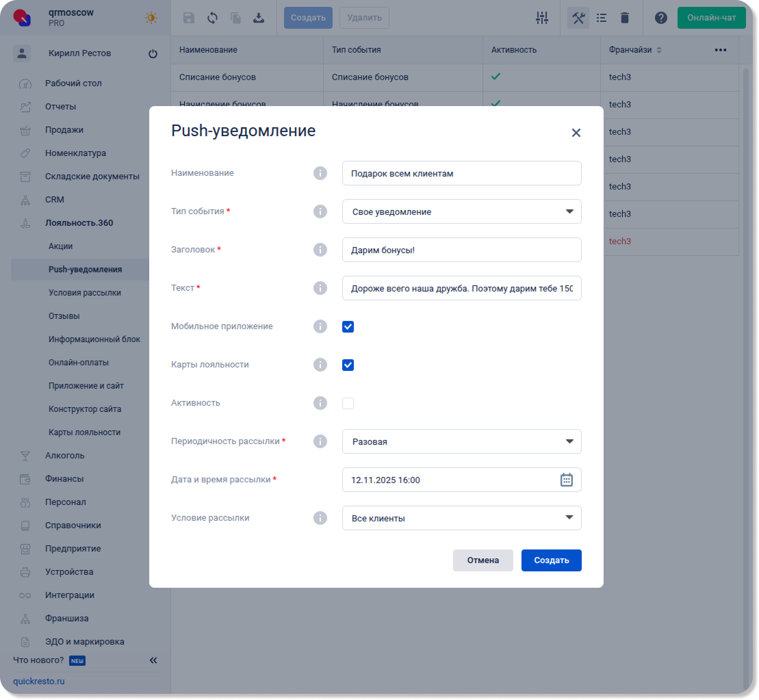Click the filter sliders toolbar icon
759x700 pixels.
point(542,18)
